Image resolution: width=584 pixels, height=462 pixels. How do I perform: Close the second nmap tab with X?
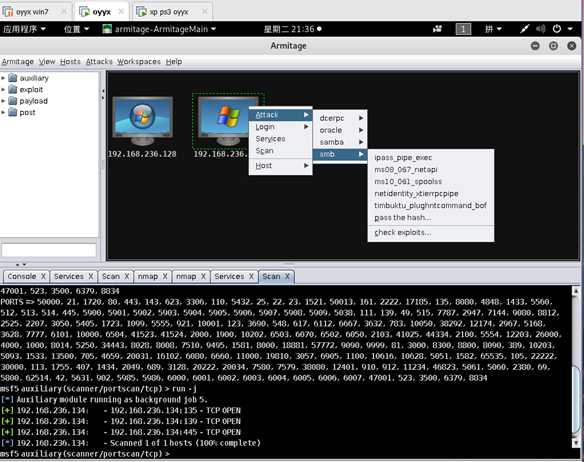[203, 276]
